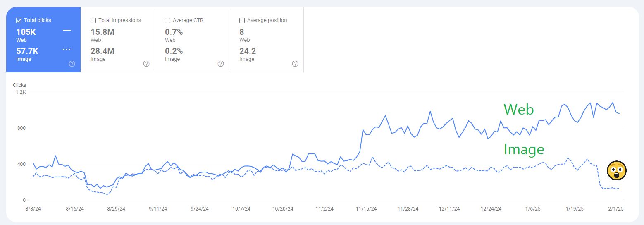The width and height of the screenshot is (644, 225).
Task: Tick the Average CTR checkbox
Action: [x=167, y=20]
